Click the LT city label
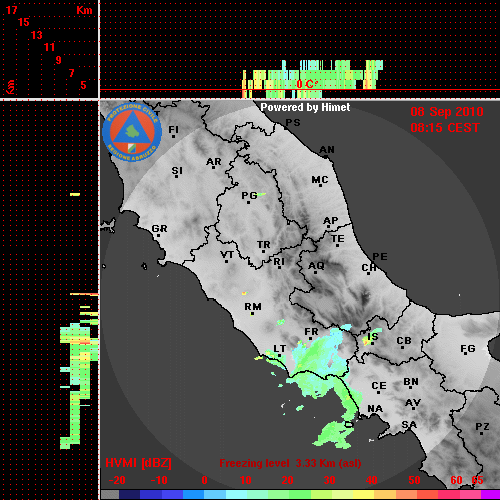500x500 pixels. pyautogui.click(x=279, y=349)
